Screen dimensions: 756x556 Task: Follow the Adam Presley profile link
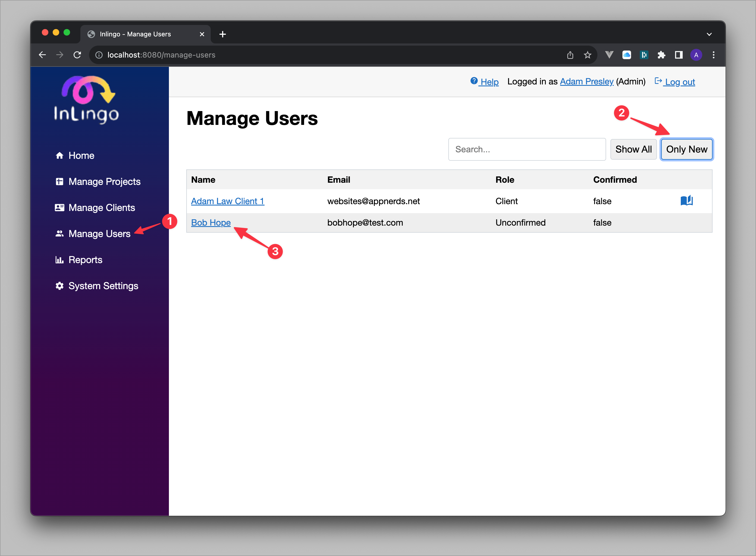[x=586, y=81]
